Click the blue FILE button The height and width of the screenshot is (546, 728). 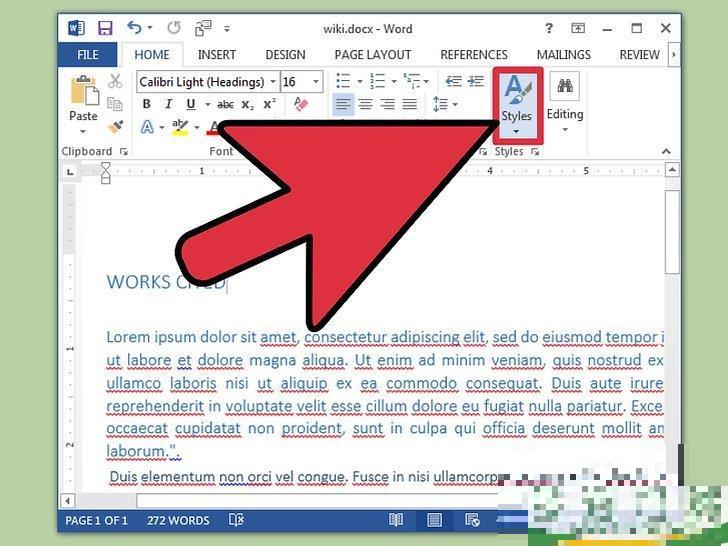pyautogui.click(x=88, y=55)
